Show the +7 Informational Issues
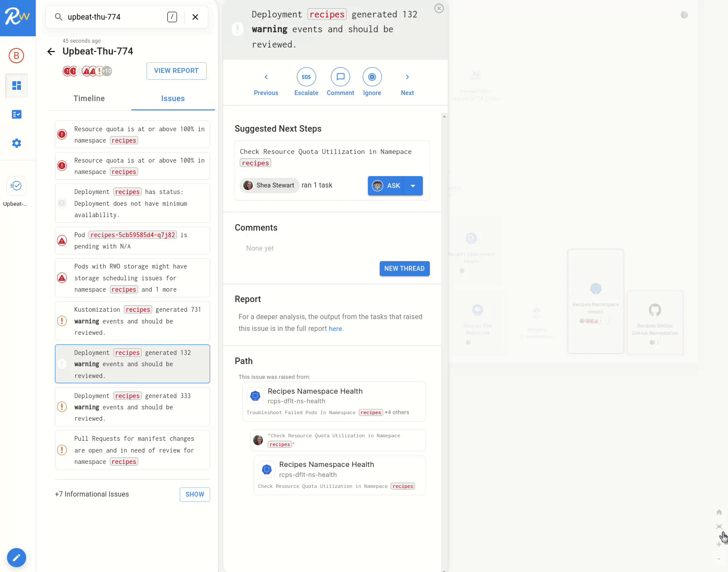Screen dimensions: 728x572 [194, 494]
